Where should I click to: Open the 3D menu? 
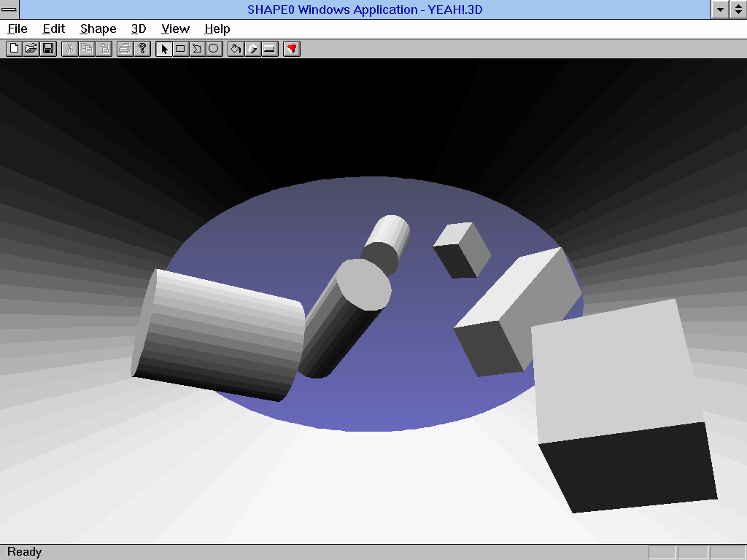139,29
